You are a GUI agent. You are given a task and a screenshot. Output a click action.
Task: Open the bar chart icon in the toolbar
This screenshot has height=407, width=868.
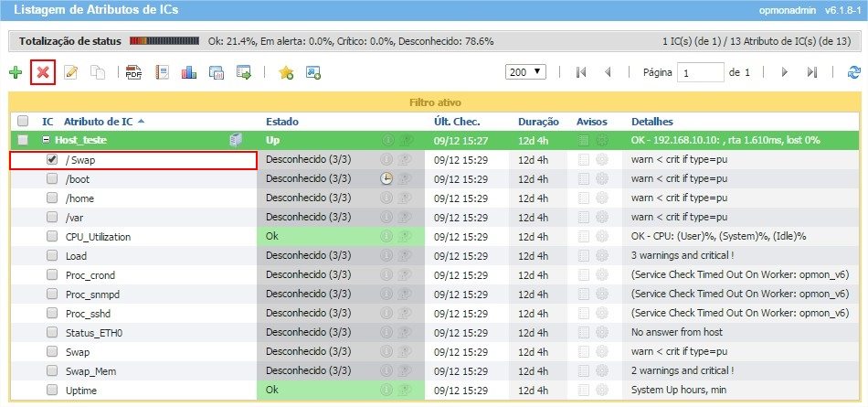pyautogui.click(x=189, y=72)
